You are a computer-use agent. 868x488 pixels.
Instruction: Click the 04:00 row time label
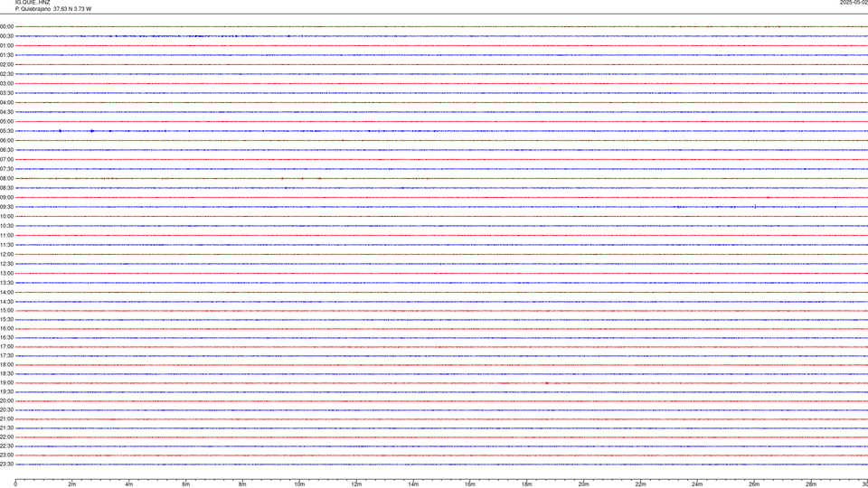[6, 102]
